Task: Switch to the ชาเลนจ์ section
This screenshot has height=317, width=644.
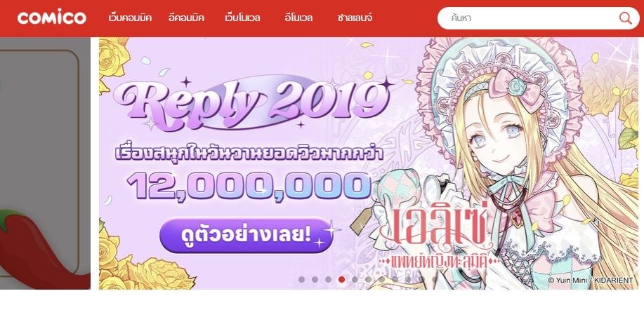Action: pyautogui.click(x=355, y=18)
